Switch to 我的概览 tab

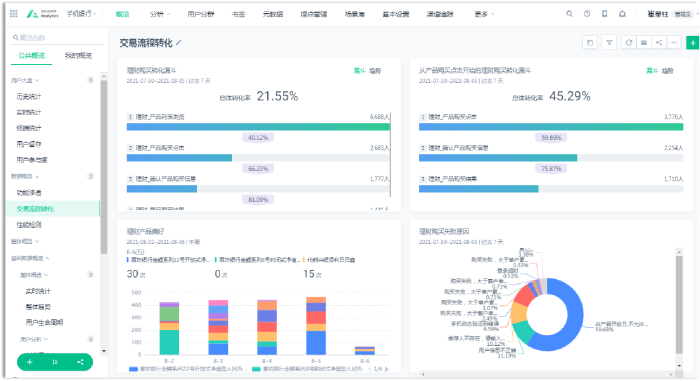pyautogui.click(x=78, y=55)
